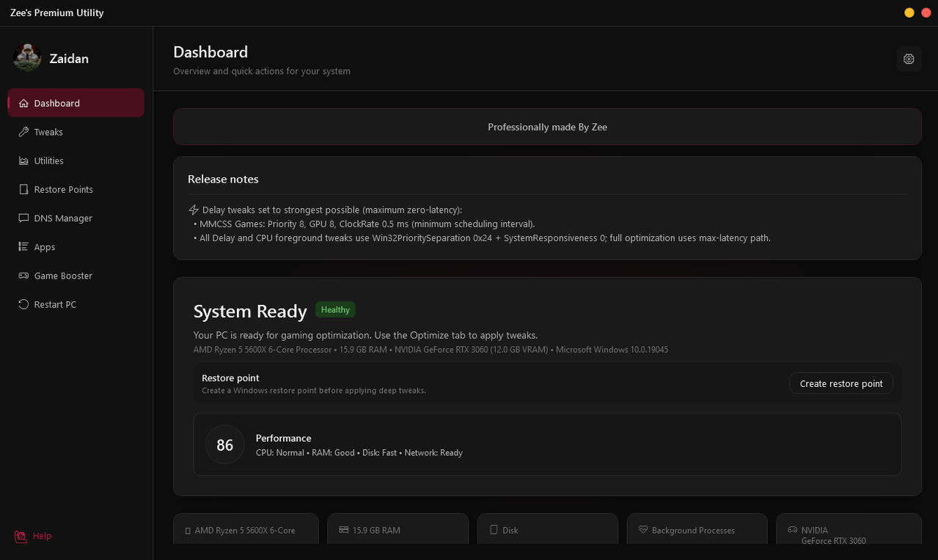Open the settings gear icon
Viewport: 938px width, 560px height.
coord(909,59)
